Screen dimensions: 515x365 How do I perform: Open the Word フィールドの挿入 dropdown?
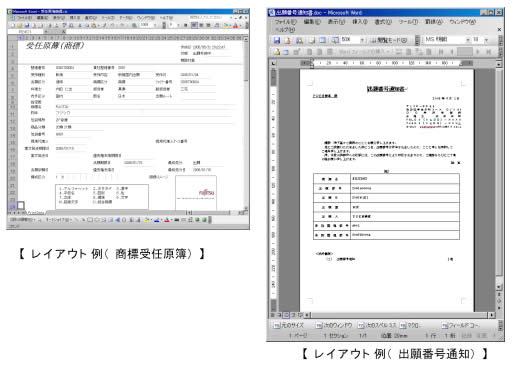pyautogui.click(x=364, y=52)
